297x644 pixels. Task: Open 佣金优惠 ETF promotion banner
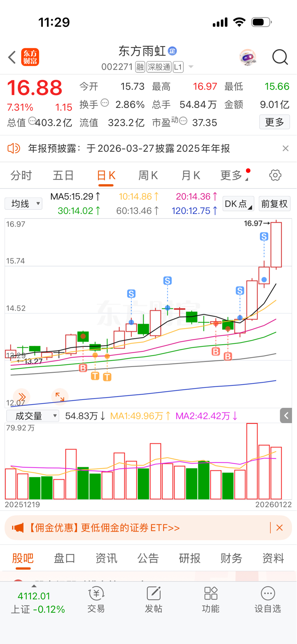click(148, 528)
